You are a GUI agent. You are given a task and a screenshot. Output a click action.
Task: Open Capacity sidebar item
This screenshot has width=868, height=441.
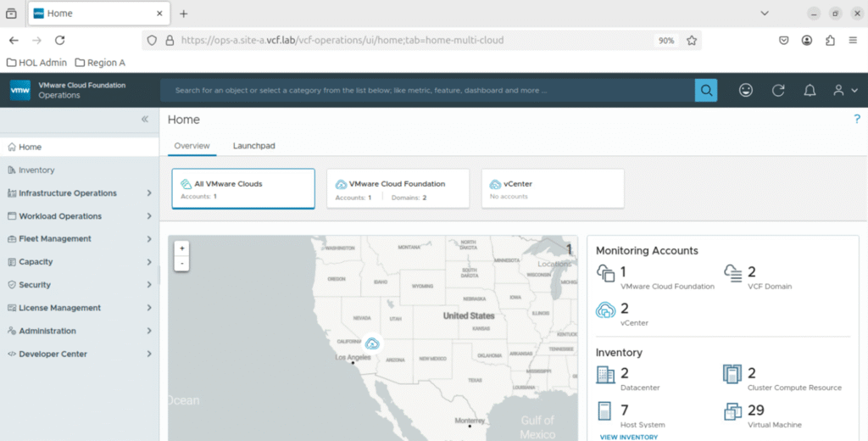click(36, 261)
